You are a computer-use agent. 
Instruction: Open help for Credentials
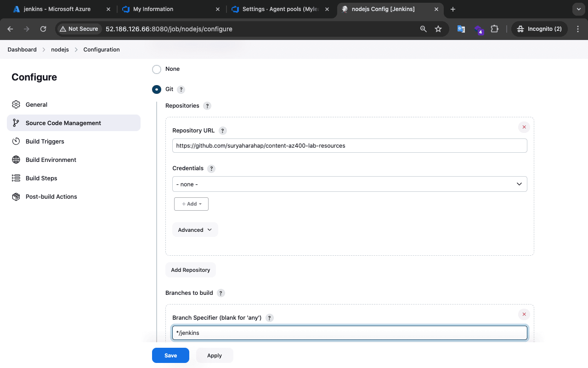[212, 168]
